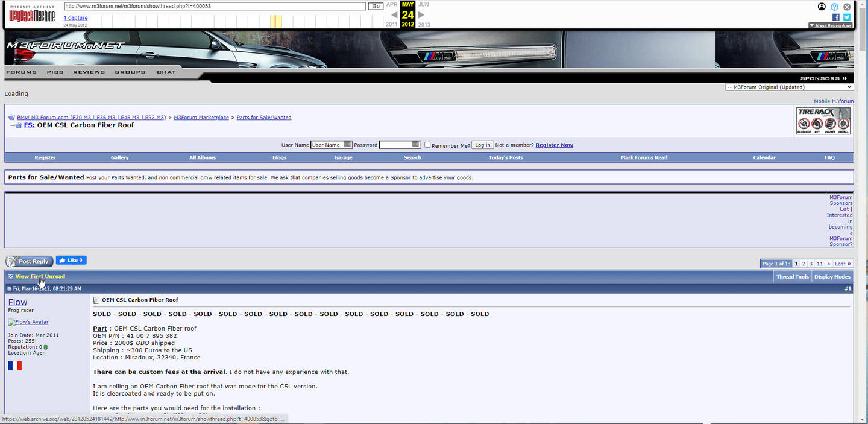The width and height of the screenshot is (868, 424).
Task: Click the thumbs-up Like button
Action: 71,261
